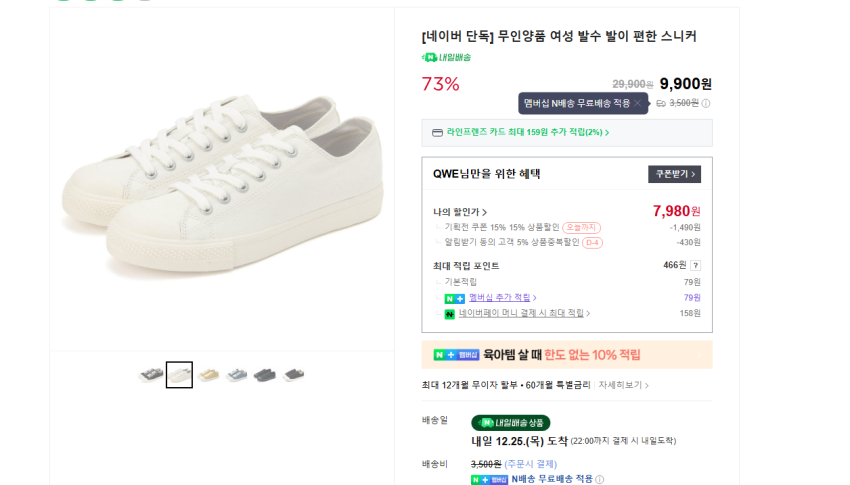Click info icon beside N배송 무료배송 적용
This screenshot has height=485, width=850.
coord(600,480)
